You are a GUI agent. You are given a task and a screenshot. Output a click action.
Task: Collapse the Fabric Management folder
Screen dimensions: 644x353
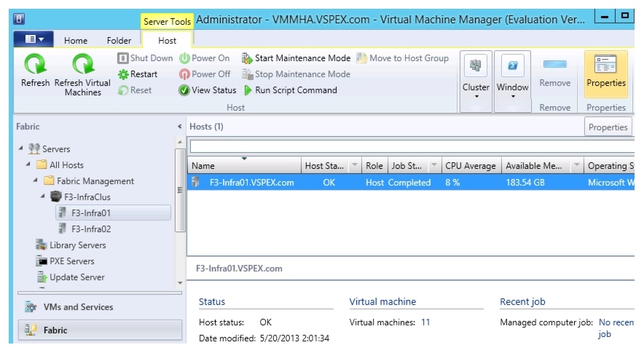[x=35, y=181]
